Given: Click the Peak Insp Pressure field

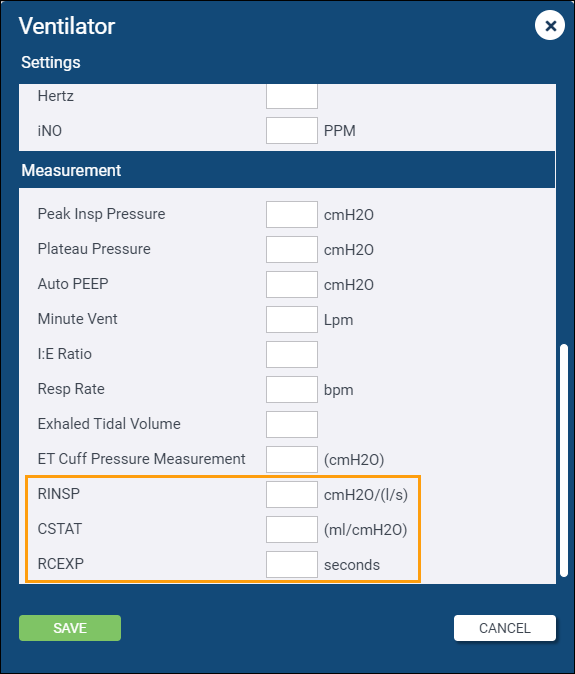Looking at the screenshot, I should pyautogui.click(x=292, y=214).
